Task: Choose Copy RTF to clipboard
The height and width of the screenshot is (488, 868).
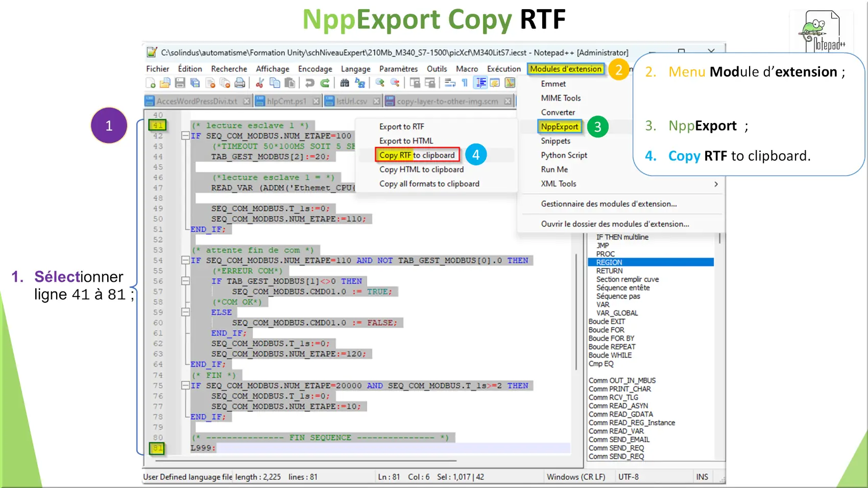Action: coord(417,155)
